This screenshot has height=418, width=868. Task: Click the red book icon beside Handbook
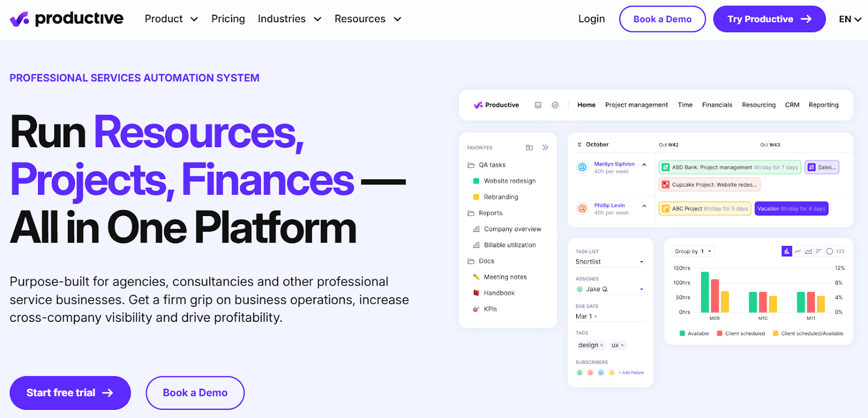(x=476, y=293)
